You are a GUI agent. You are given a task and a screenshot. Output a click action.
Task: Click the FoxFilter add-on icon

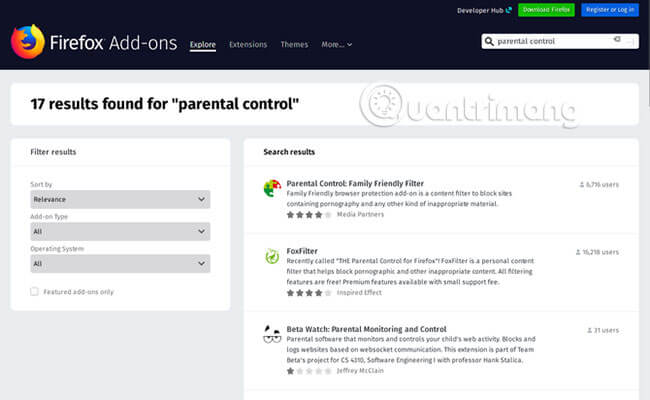(x=271, y=256)
